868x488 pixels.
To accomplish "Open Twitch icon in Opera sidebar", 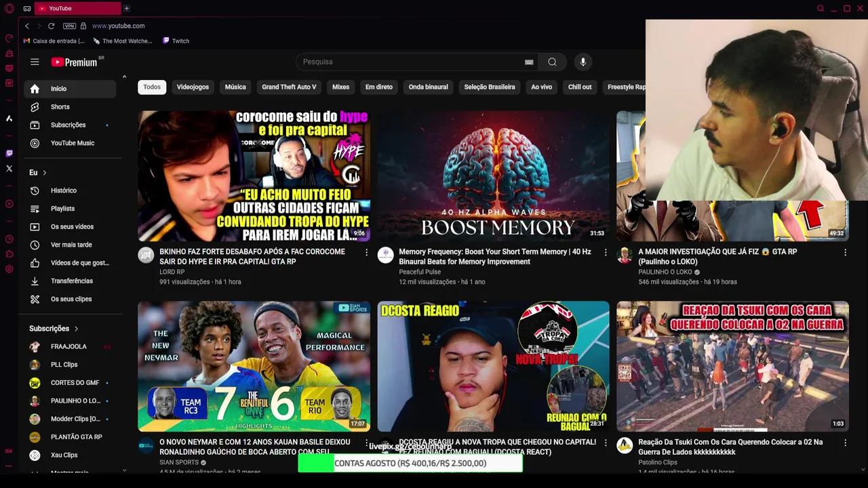I will [9, 153].
